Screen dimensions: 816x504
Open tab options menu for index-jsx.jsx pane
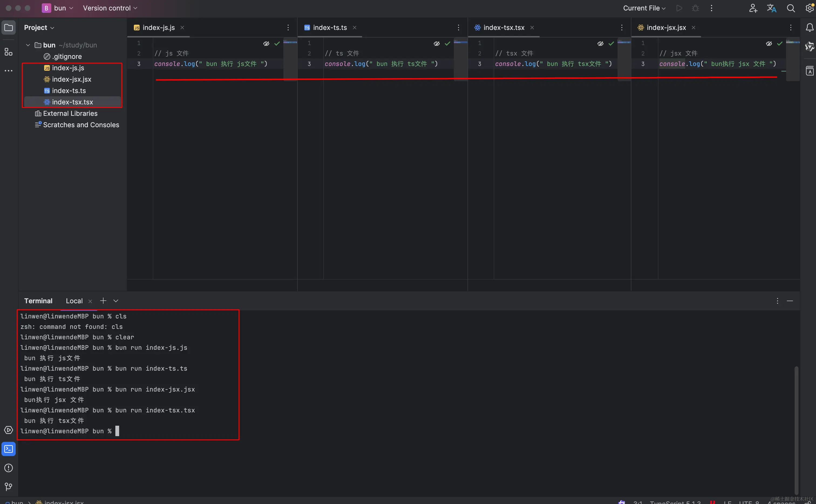(x=791, y=28)
